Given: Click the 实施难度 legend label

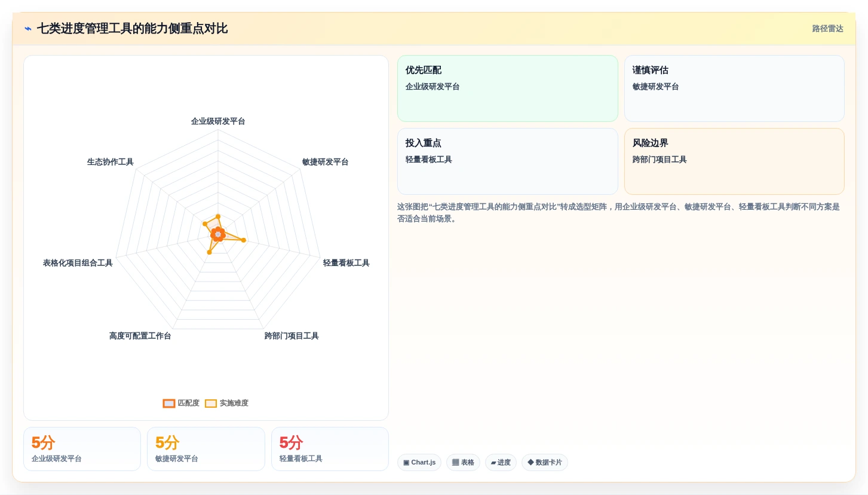Looking at the screenshot, I should click(x=234, y=404).
